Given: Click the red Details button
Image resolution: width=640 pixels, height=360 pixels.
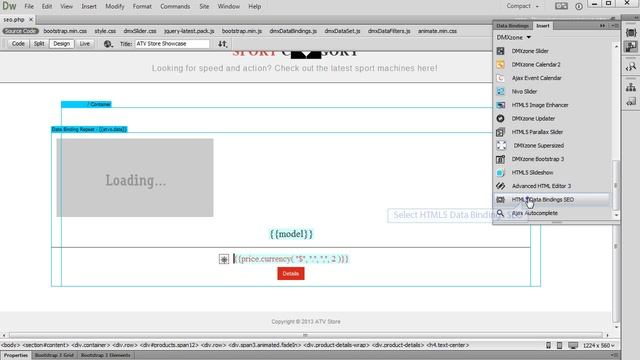Looking at the screenshot, I should pos(291,273).
